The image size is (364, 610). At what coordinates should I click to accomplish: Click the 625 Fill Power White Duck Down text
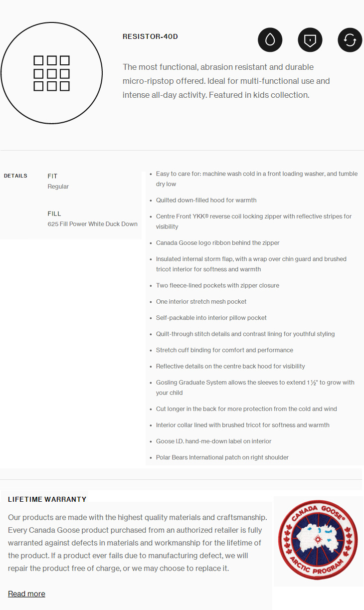pyautogui.click(x=92, y=224)
